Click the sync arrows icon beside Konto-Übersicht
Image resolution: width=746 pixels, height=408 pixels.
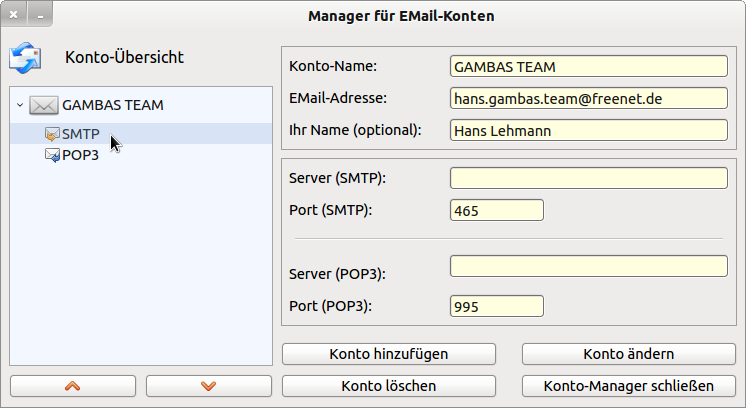pos(23,58)
